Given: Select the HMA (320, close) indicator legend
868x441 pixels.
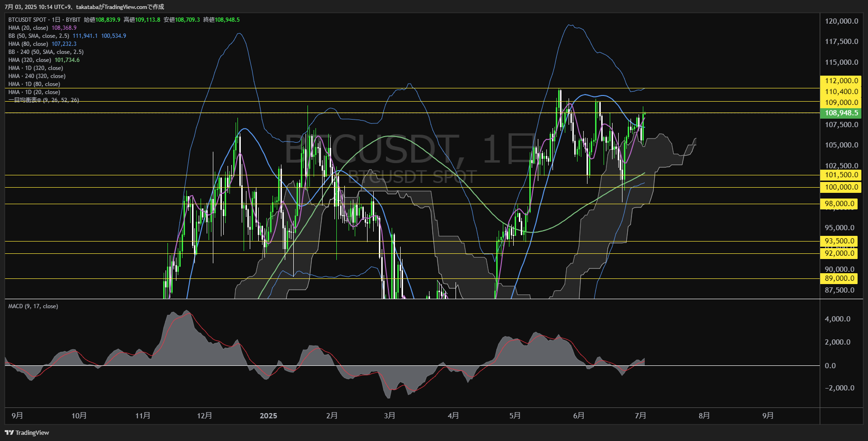Looking at the screenshot, I should point(30,60).
